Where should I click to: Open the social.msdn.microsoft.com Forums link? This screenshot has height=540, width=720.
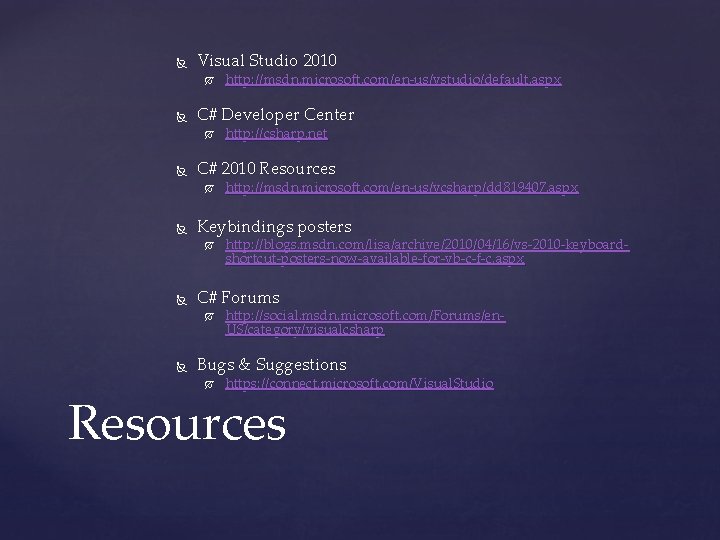365,323
